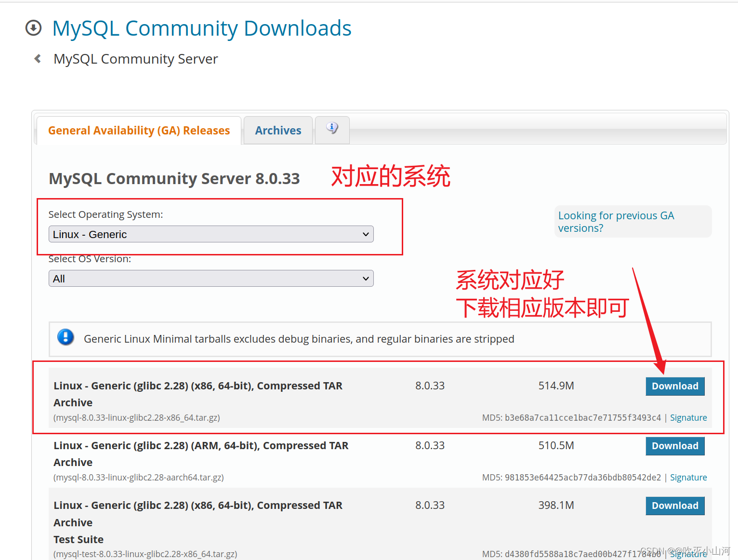This screenshot has height=560, width=738.
Task: Click filename mysql-test-8.0.33-linux-glibc2.28-x86_64.tar.gz
Action: tap(145, 554)
